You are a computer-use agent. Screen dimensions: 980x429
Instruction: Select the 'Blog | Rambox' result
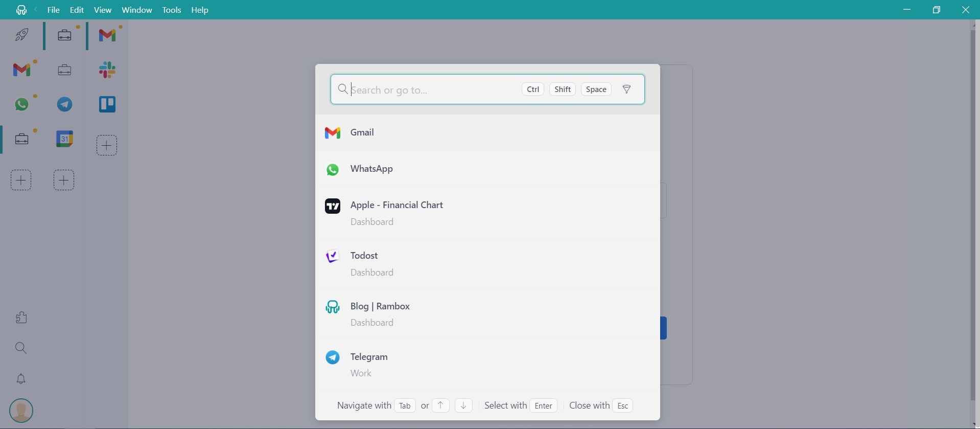[487, 314]
